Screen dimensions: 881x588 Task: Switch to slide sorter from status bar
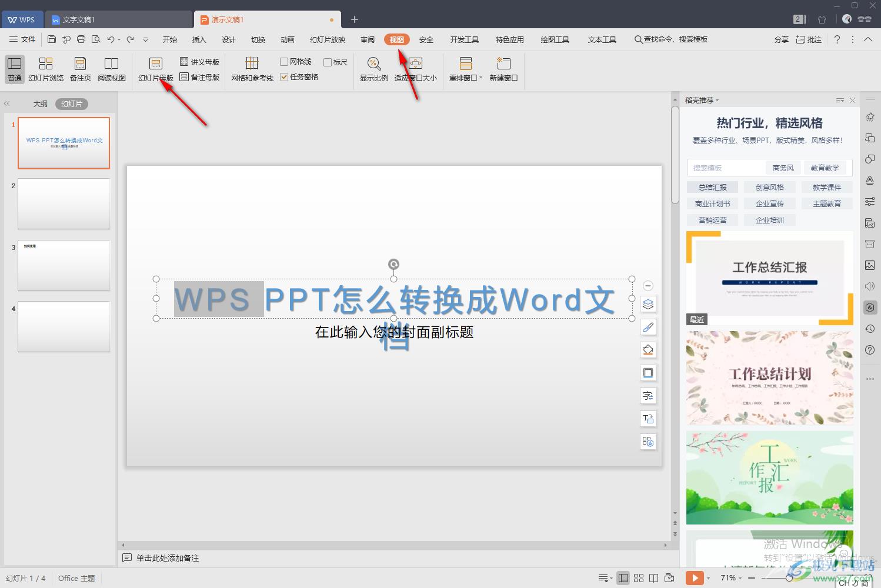point(639,578)
